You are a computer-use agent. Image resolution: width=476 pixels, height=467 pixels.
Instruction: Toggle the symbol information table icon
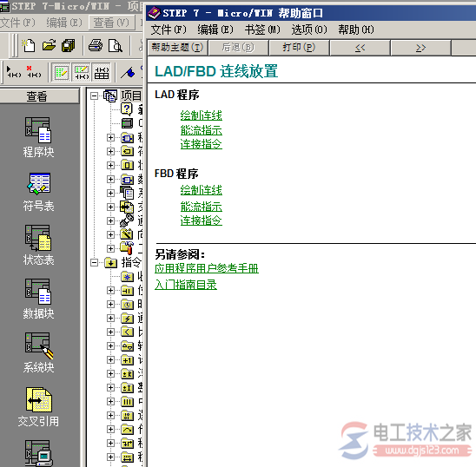click(102, 73)
